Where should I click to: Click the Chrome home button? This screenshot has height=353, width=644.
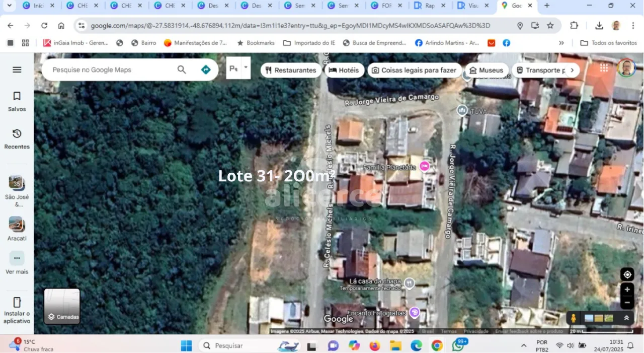pyautogui.click(x=61, y=25)
